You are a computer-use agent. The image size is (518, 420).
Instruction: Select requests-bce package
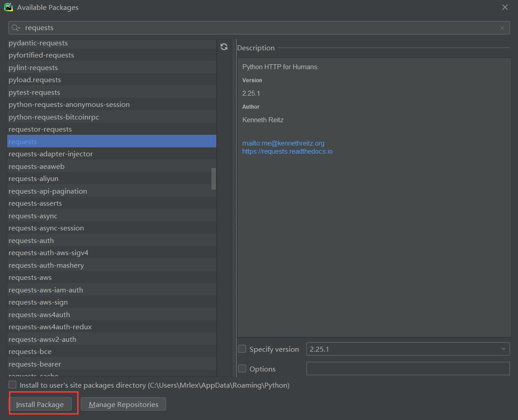pos(112,352)
